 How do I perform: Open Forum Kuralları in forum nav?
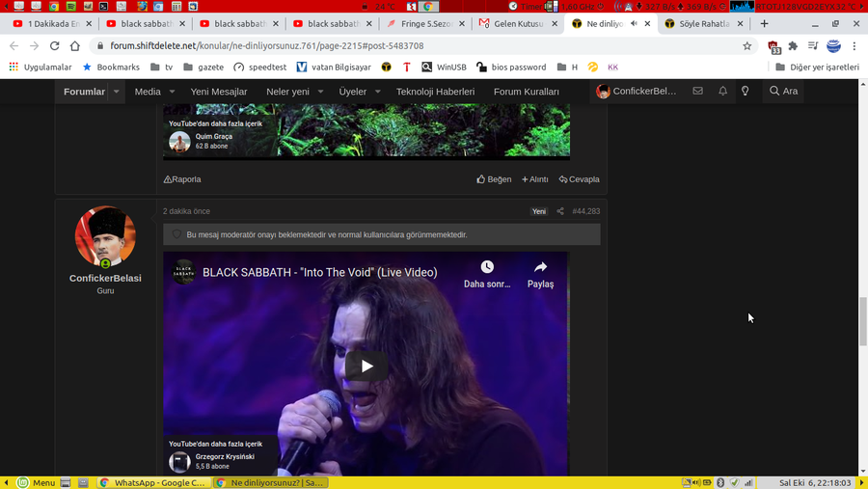(526, 92)
